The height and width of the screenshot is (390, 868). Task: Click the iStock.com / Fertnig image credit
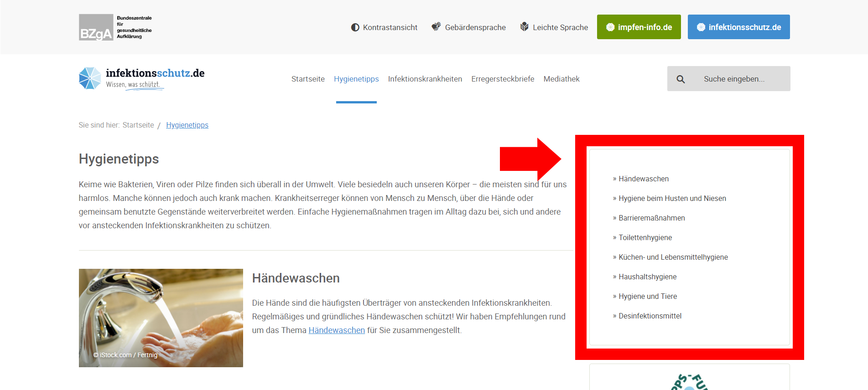[x=125, y=355]
